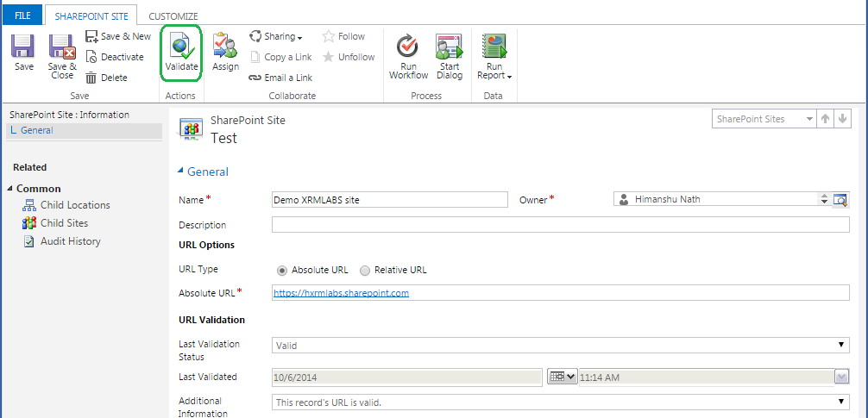This screenshot has height=418, width=868.
Task: Open the Sharing menu
Action: [276, 36]
